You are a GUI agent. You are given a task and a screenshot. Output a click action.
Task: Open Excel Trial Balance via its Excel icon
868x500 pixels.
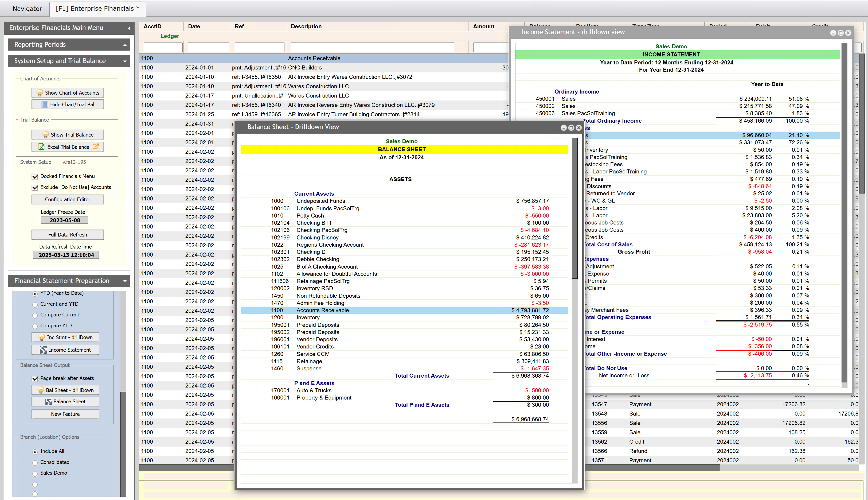pyautogui.click(x=41, y=147)
